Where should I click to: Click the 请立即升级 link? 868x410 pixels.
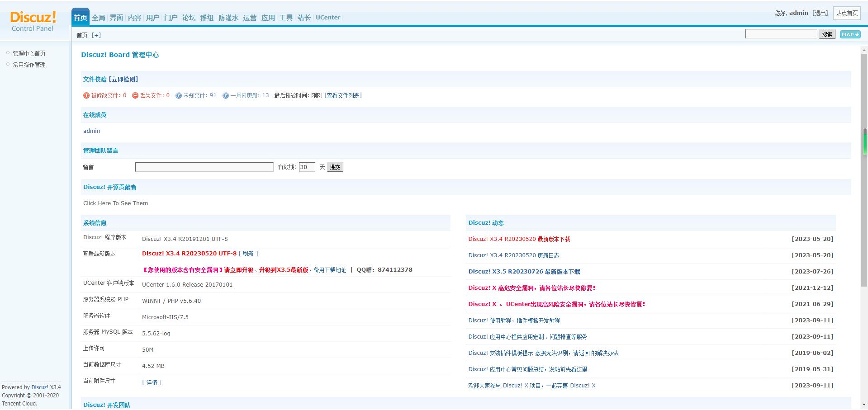(x=239, y=270)
